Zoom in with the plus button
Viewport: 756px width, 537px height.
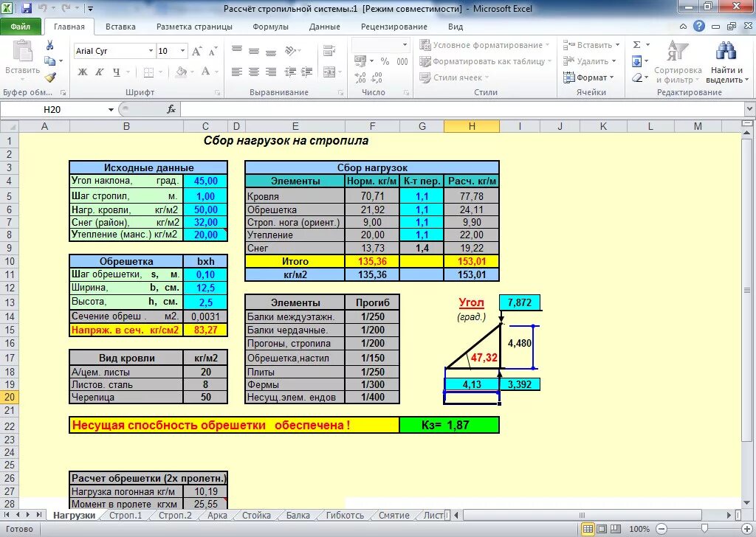tap(749, 529)
